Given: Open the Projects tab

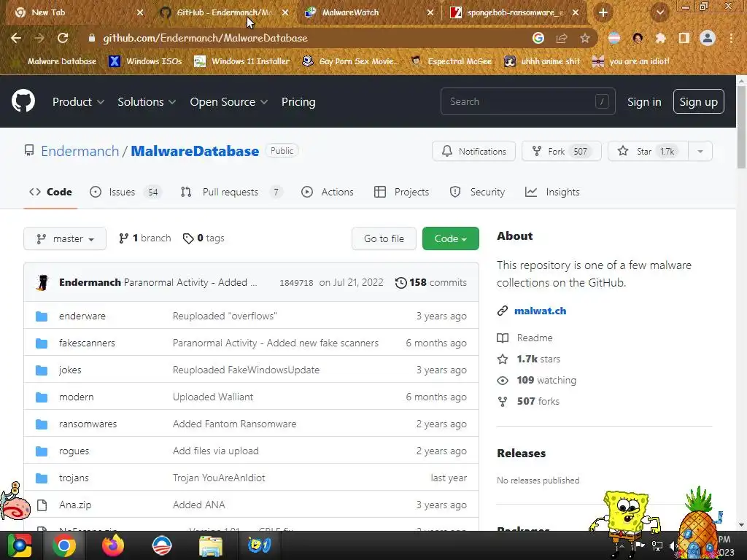Looking at the screenshot, I should (x=402, y=192).
